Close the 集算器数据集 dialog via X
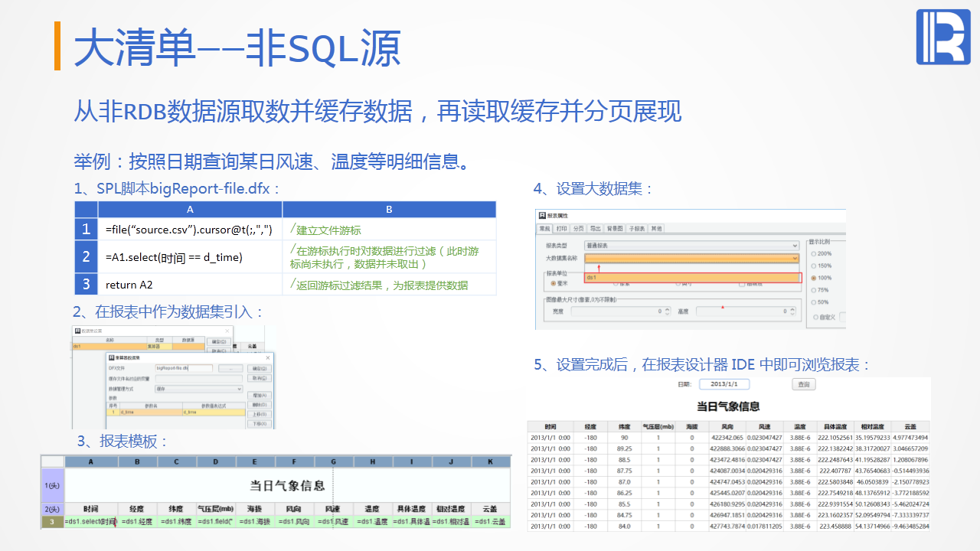The height and width of the screenshot is (551, 980). (x=268, y=357)
